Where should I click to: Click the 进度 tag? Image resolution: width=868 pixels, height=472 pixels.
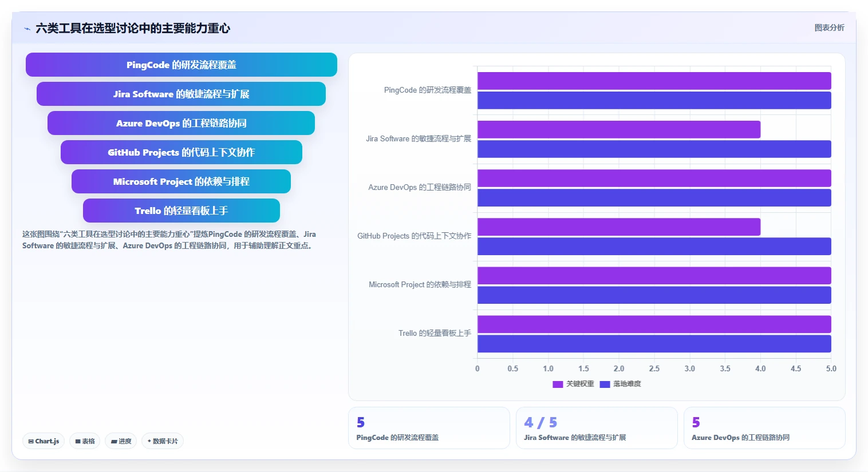[121, 441]
